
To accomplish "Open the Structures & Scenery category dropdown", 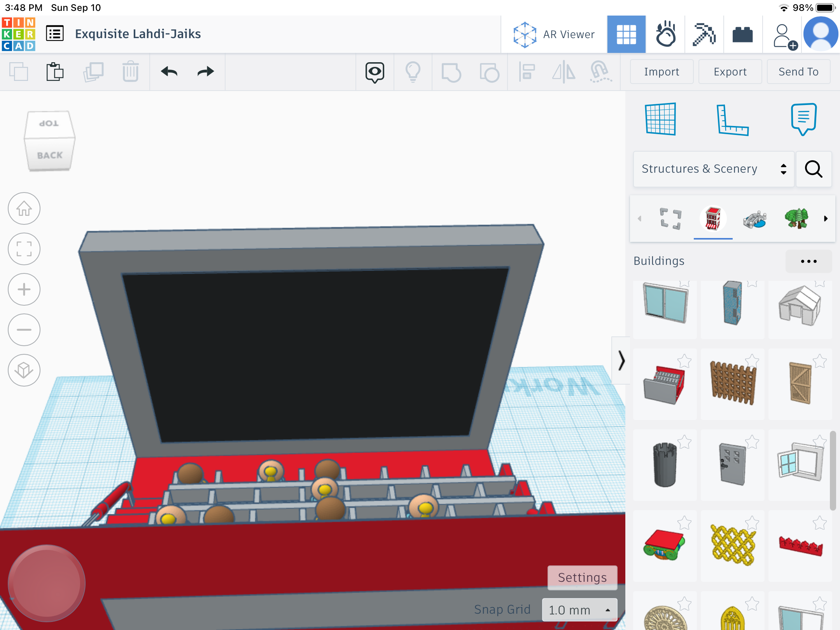I will click(x=713, y=169).
